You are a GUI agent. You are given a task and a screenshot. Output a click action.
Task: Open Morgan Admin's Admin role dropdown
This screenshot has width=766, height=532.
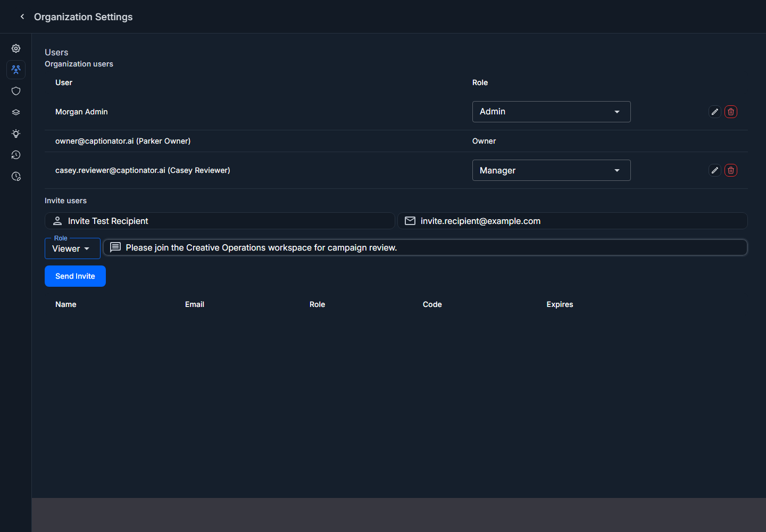tap(552, 112)
